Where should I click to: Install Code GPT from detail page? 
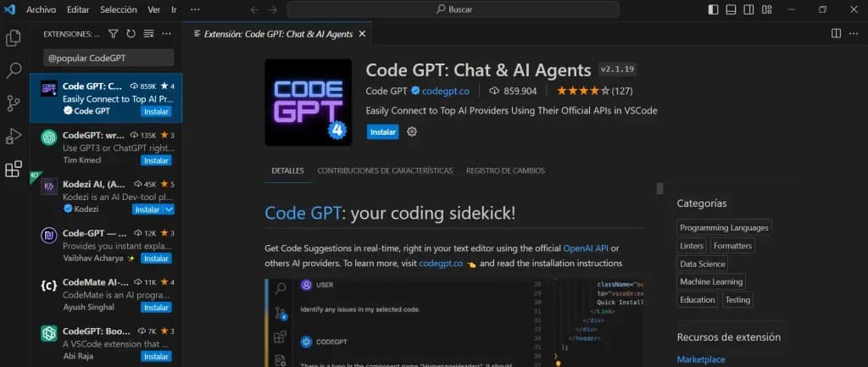tap(382, 131)
